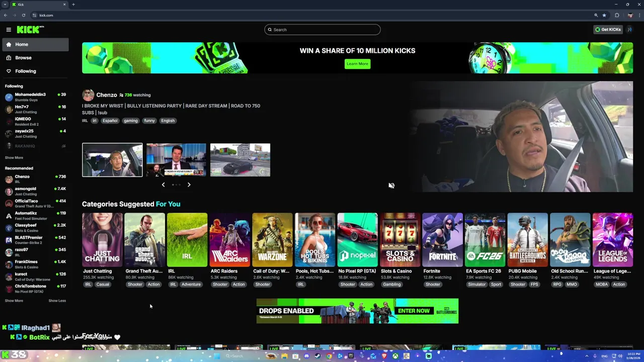
Task: Go to previous carousel stream
Action: [x=163, y=185]
